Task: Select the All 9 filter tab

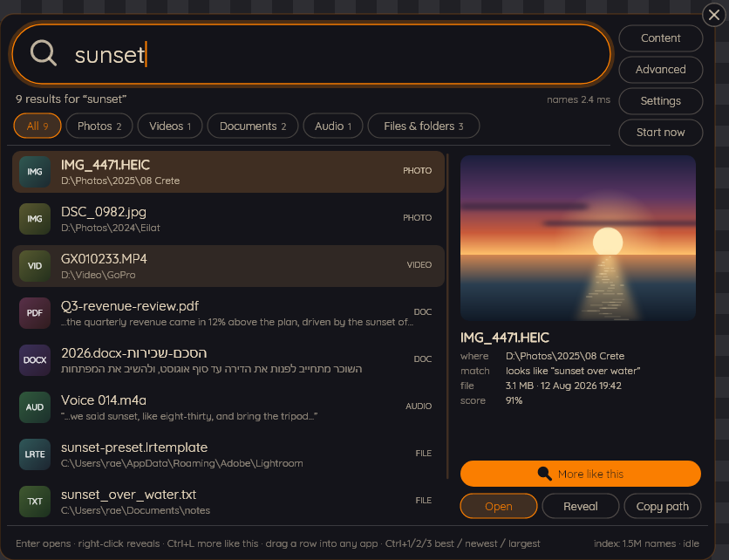Action: click(x=37, y=126)
